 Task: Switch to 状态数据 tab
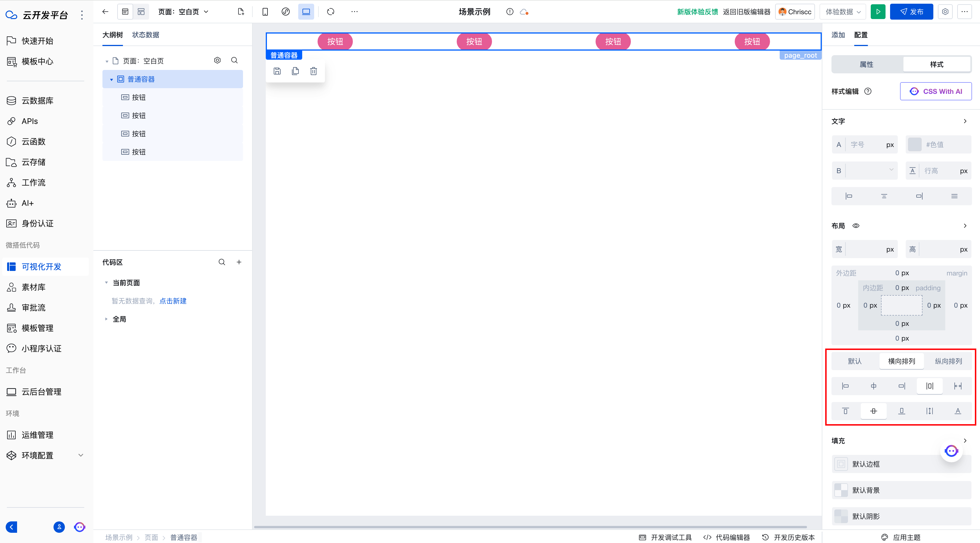pyautogui.click(x=146, y=35)
